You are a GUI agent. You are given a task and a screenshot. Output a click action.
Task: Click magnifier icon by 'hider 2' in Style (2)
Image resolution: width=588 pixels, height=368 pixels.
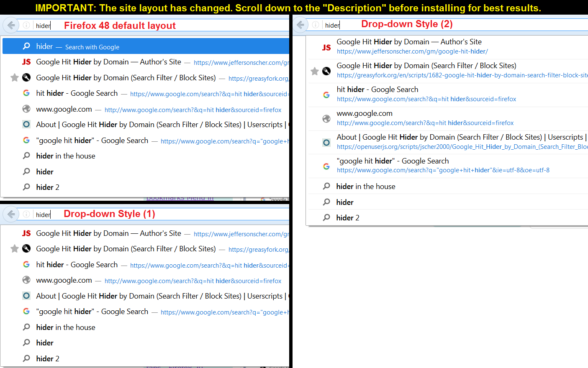(326, 217)
